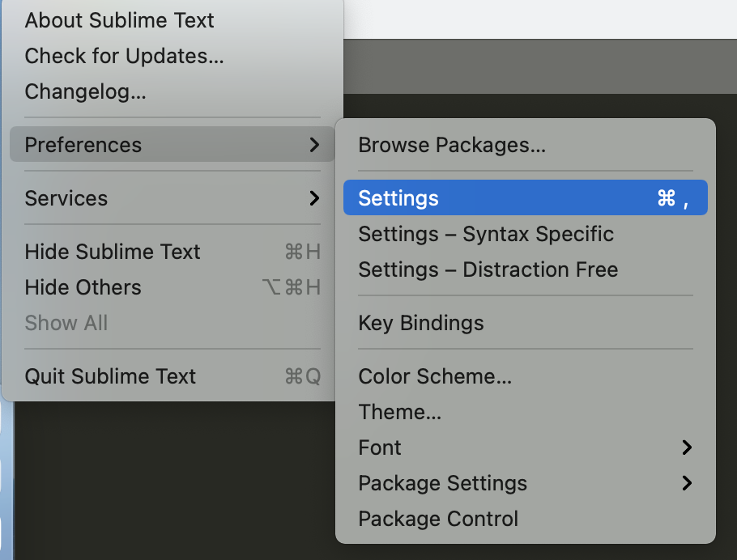The image size is (737, 560).
Task: Browse Packages from the Preferences submenu
Action: coord(453,145)
